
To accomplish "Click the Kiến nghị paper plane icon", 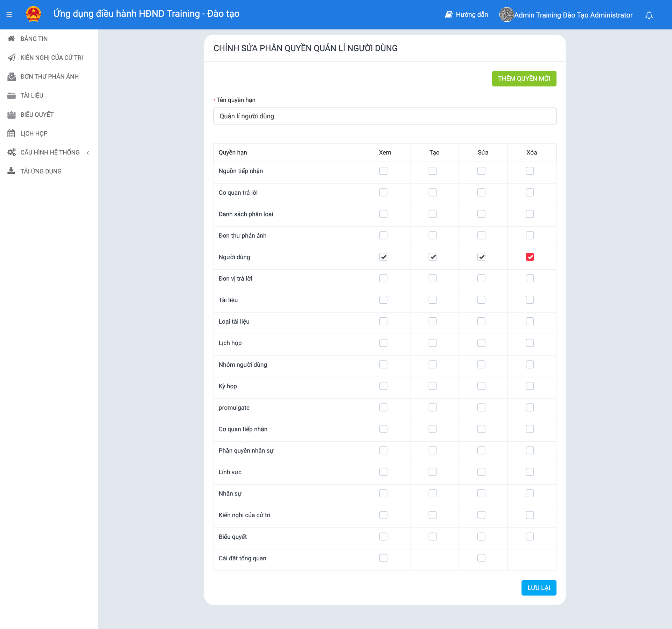I will pos(11,57).
